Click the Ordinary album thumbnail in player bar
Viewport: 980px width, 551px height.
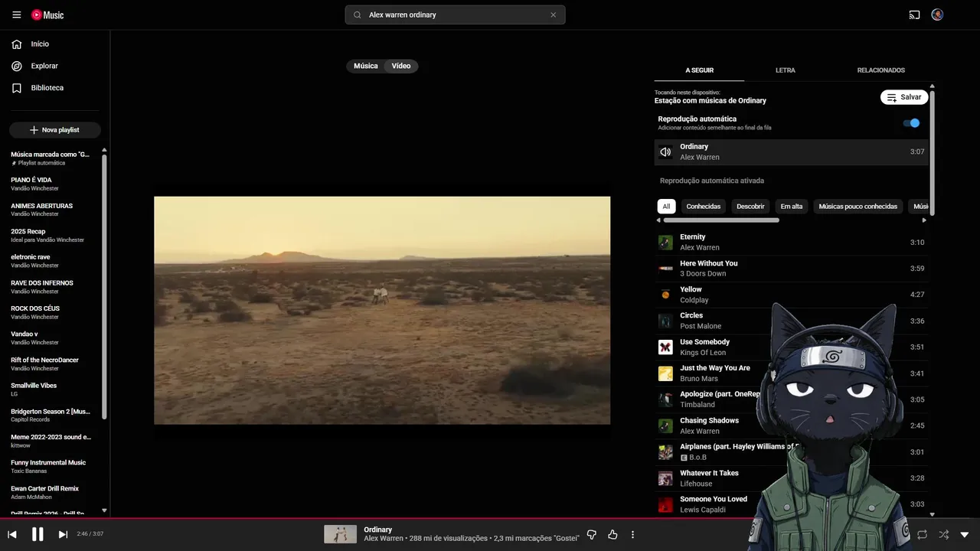tap(340, 534)
